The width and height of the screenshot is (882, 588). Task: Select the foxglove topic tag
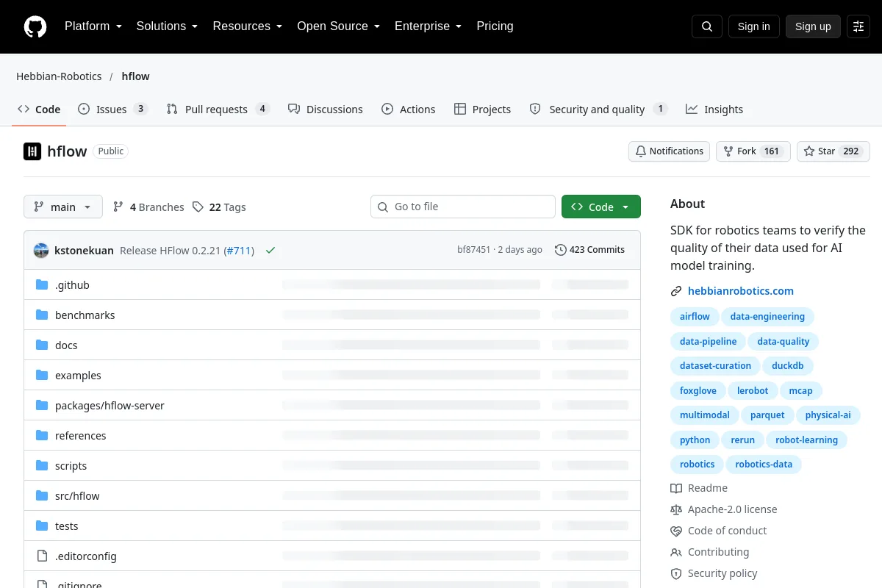(698, 391)
